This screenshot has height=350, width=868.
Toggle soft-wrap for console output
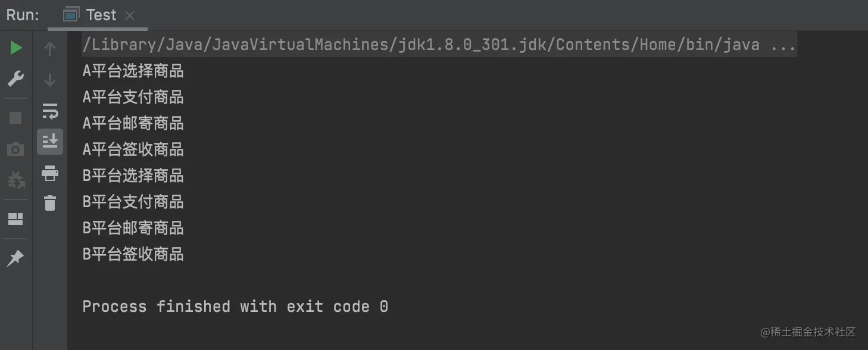click(x=50, y=111)
